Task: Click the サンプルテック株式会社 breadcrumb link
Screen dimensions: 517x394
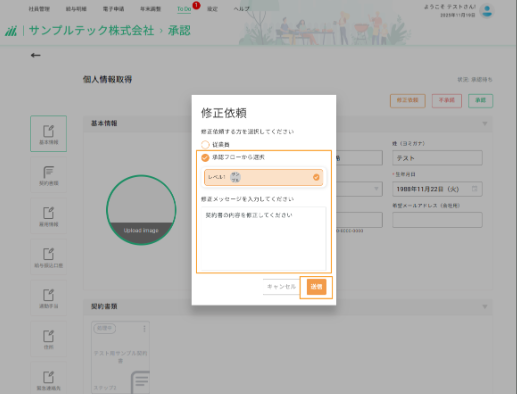Action: (x=91, y=31)
